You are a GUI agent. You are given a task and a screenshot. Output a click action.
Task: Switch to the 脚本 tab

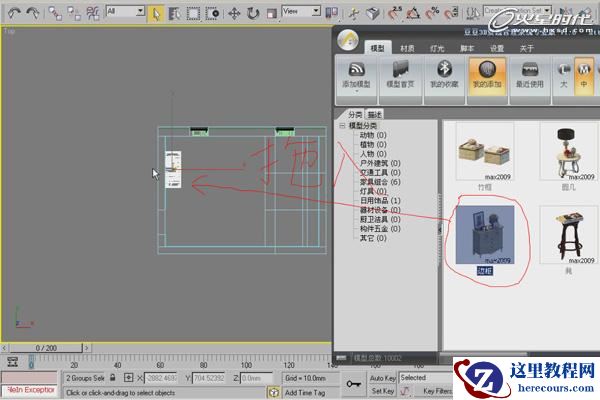click(467, 48)
